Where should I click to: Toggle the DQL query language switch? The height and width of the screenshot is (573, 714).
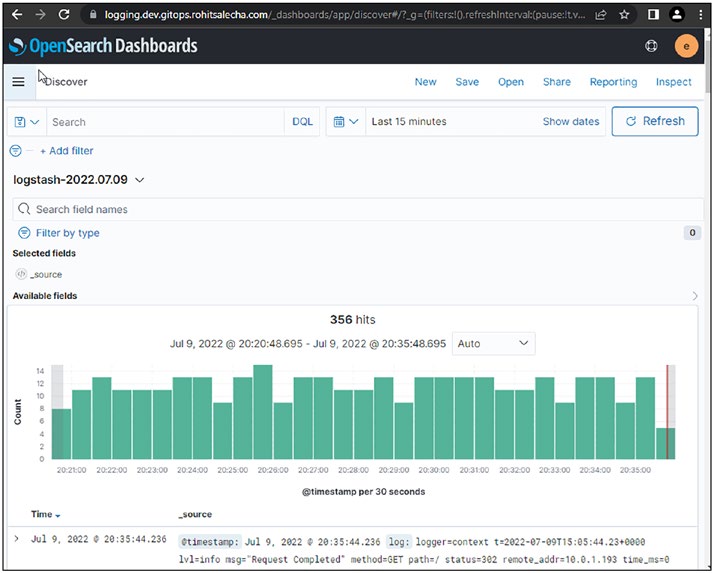tap(302, 122)
